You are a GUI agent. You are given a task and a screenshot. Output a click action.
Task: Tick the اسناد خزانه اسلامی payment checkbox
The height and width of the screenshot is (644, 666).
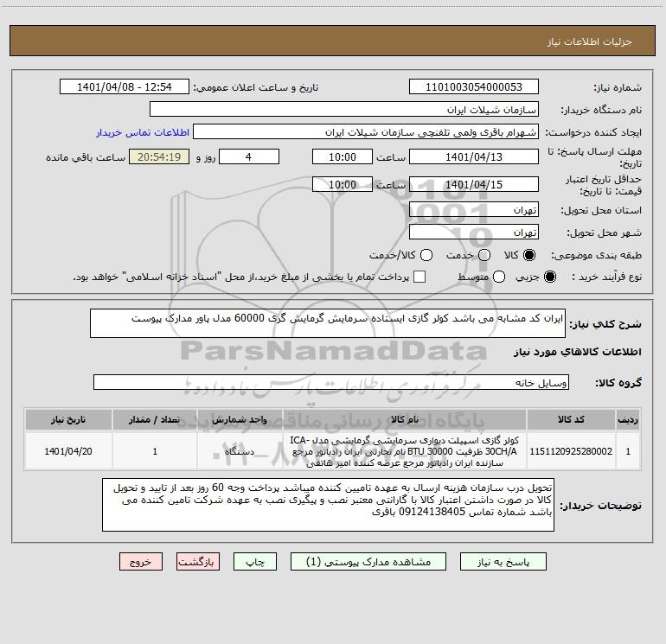pyautogui.click(x=419, y=277)
